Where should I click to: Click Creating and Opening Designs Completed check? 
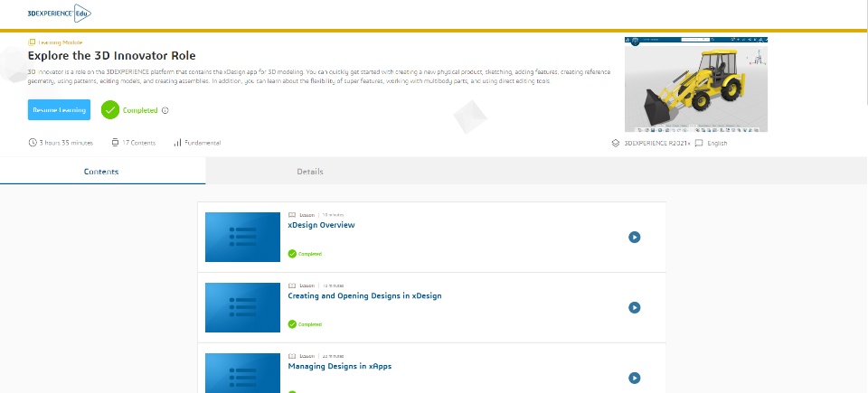tap(292, 324)
